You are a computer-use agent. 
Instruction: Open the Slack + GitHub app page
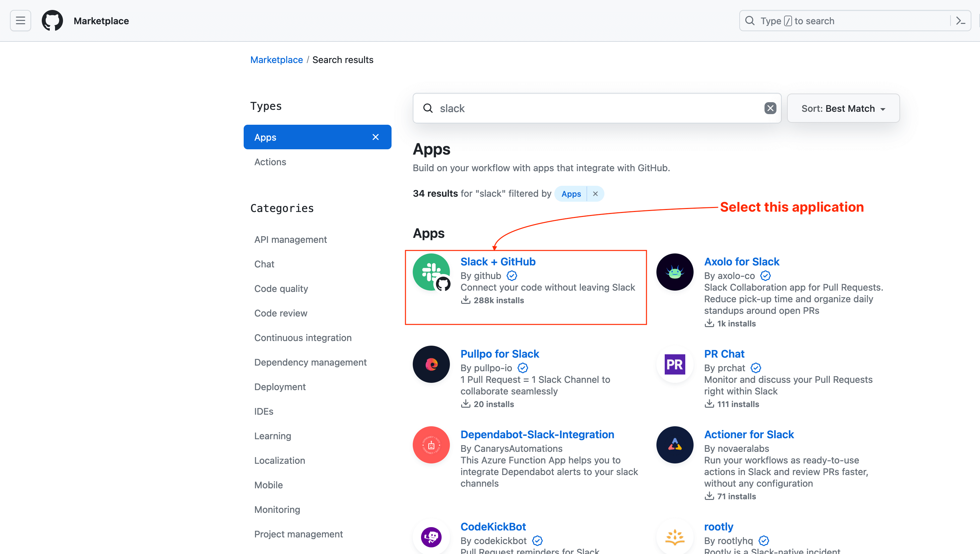(498, 262)
